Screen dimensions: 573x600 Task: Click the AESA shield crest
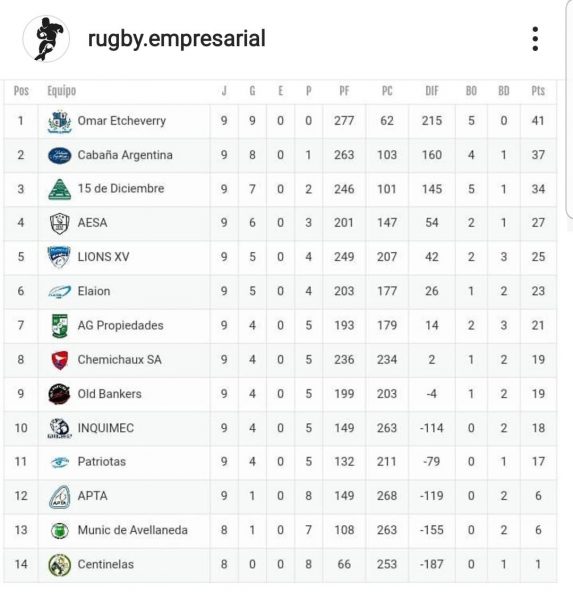point(59,223)
